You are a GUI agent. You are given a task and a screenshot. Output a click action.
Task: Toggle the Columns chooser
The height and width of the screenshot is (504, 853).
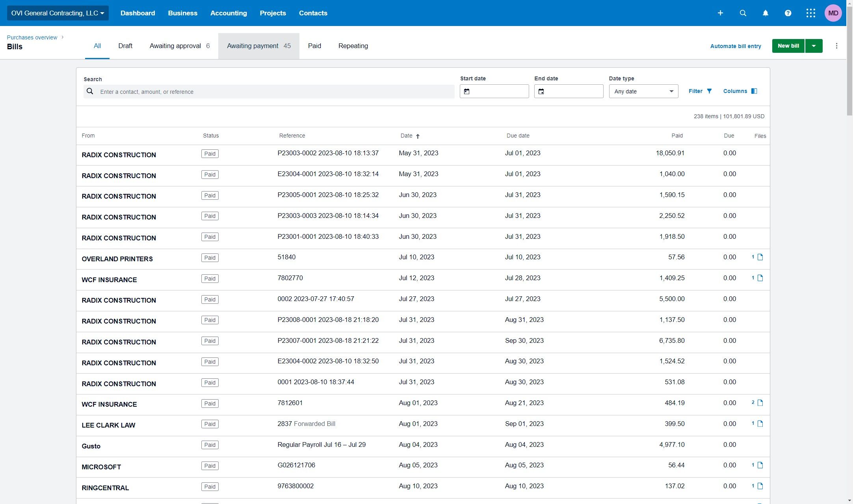[x=740, y=91]
